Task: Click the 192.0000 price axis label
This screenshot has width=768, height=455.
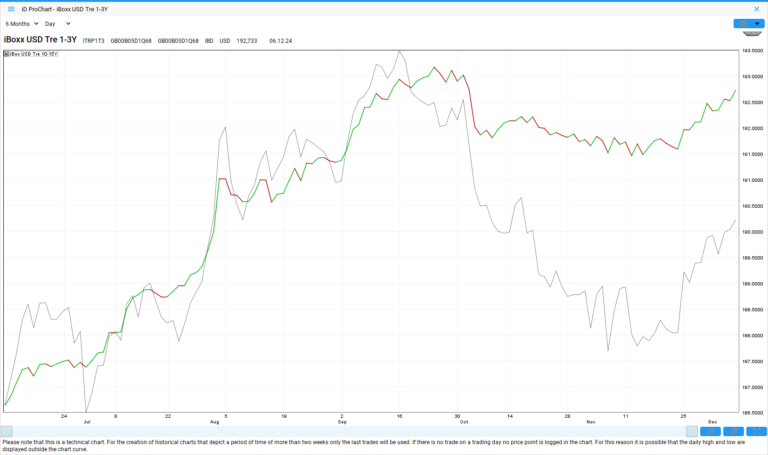Action: [x=752, y=128]
